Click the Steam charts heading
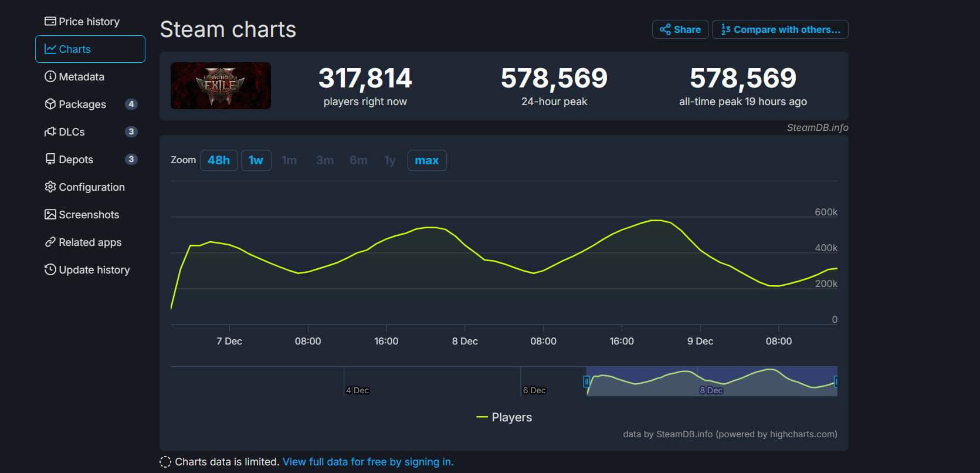 coord(228,29)
